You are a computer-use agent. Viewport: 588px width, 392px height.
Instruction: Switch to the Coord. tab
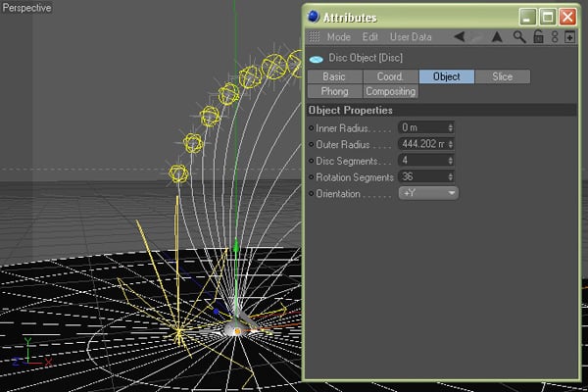390,76
